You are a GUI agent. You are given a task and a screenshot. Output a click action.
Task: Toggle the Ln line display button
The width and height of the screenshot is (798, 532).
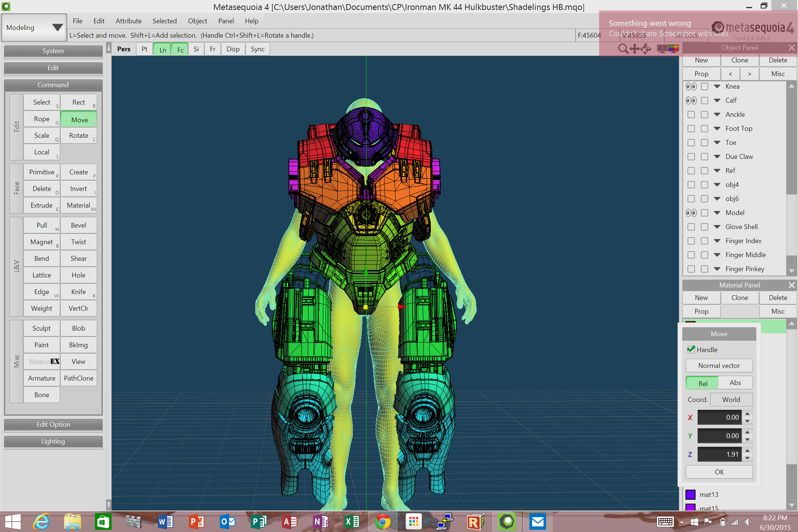point(163,50)
